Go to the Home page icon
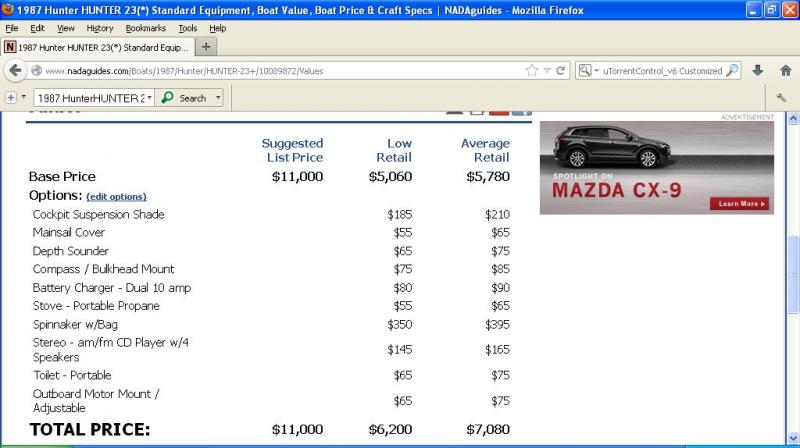 click(x=786, y=70)
